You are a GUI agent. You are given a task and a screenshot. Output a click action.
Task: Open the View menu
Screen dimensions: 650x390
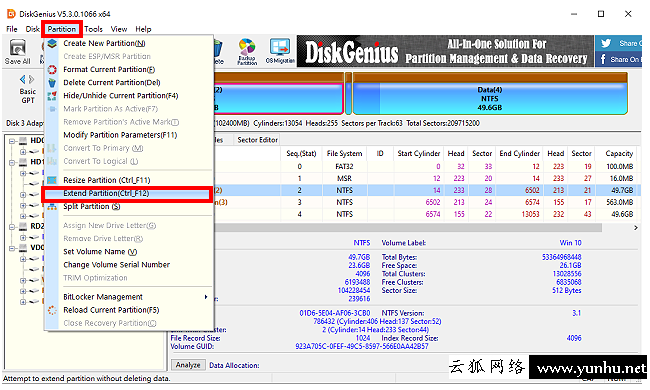119,29
